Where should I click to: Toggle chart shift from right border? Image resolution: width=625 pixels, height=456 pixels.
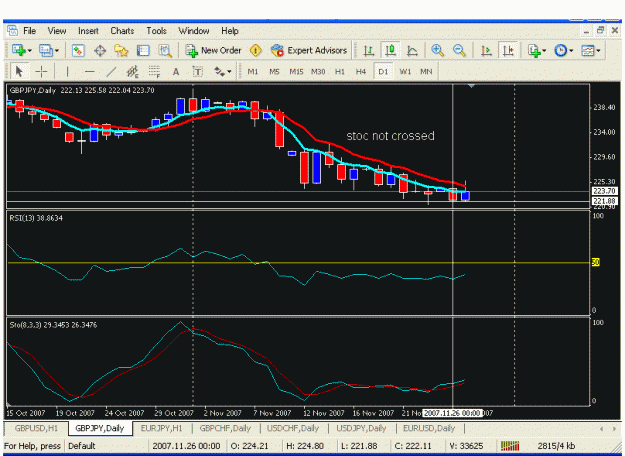(508, 51)
